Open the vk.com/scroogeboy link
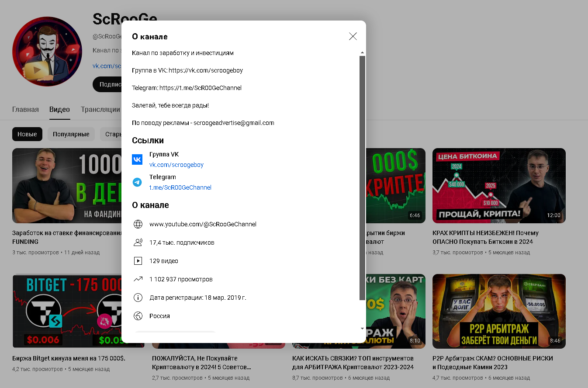 point(176,165)
